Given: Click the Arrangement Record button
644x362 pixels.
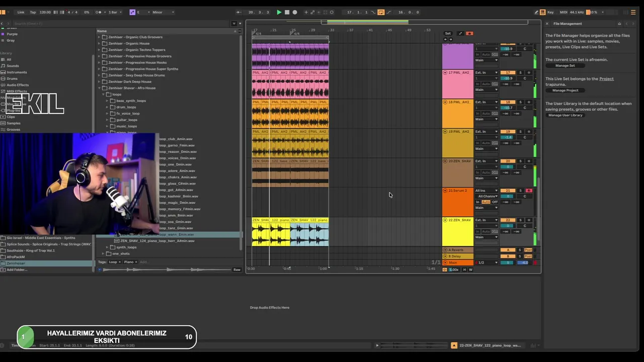Looking at the screenshot, I should tap(295, 12).
